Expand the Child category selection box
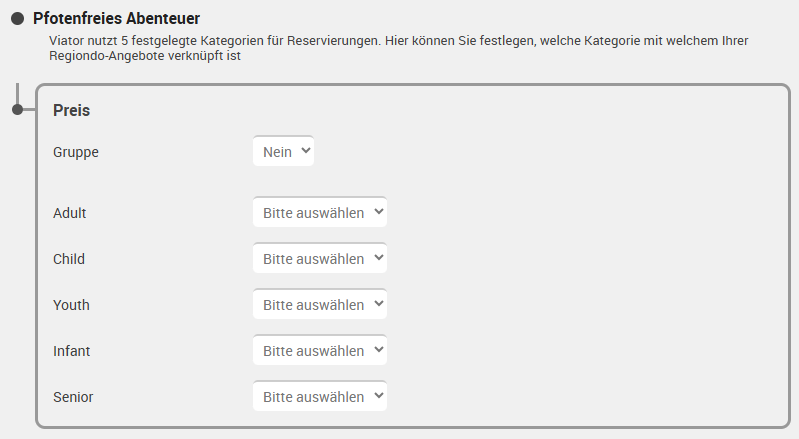Viewport: 799px width, 439px height. (320, 258)
